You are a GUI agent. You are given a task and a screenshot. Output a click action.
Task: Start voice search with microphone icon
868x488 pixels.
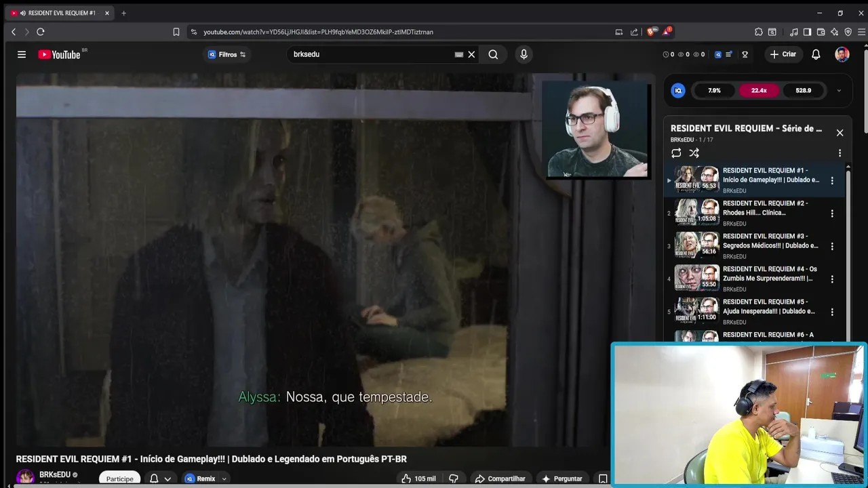pyautogui.click(x=524, y=54)
